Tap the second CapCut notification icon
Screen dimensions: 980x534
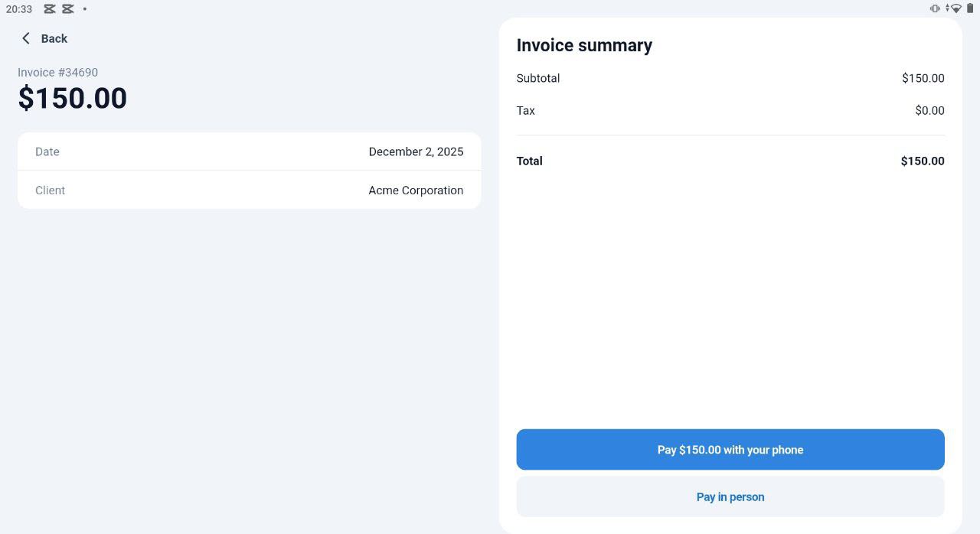68,9
